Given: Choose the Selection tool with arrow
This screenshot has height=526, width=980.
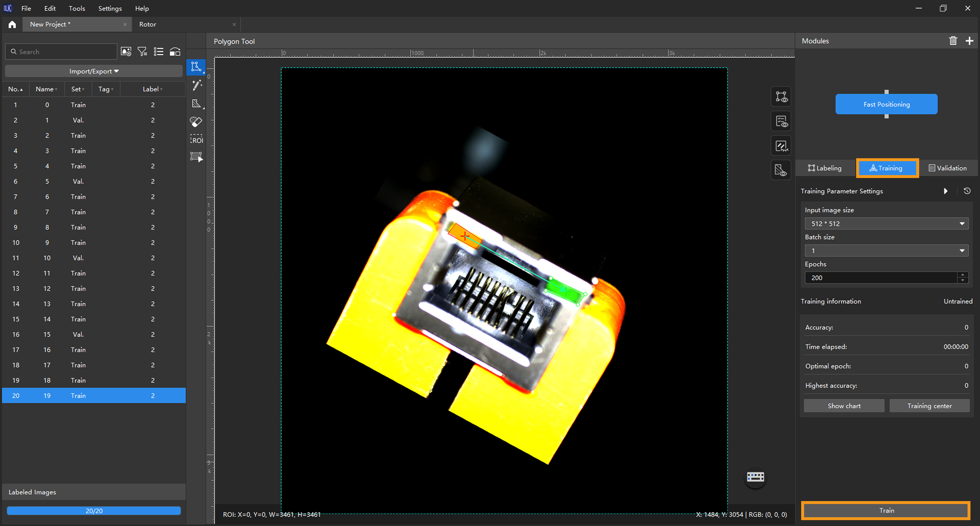Looking at the screenshot, I should click(x=196, y=157).
